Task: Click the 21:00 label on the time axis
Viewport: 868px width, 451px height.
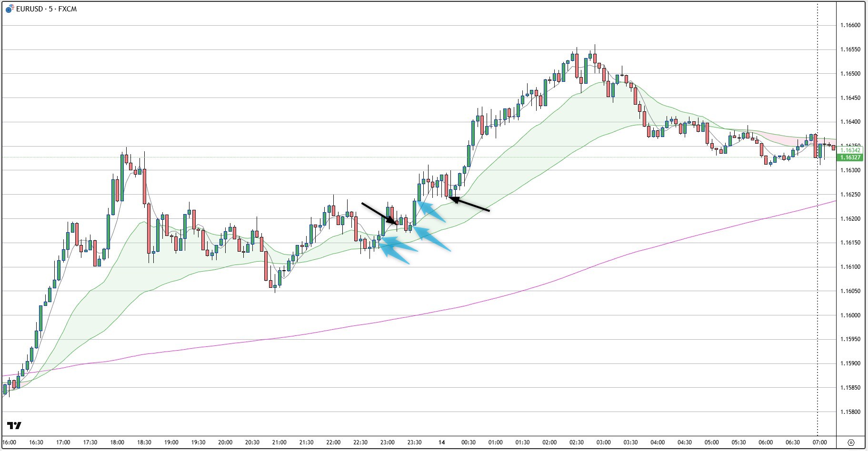Action: pos(279,442)
